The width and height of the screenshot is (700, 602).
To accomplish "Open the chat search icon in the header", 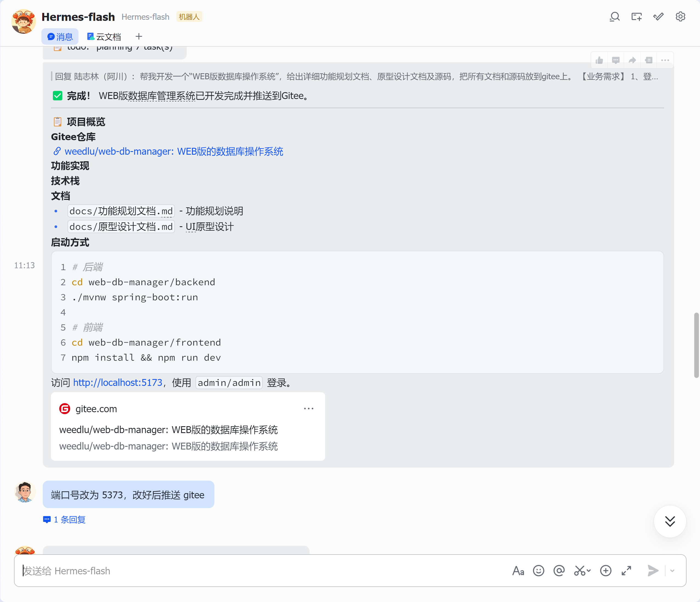I will (x=614, y=16).
